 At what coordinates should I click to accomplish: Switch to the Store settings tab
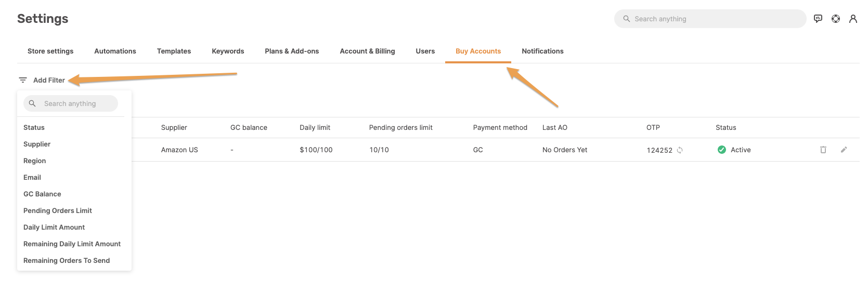tap(50, 51)
